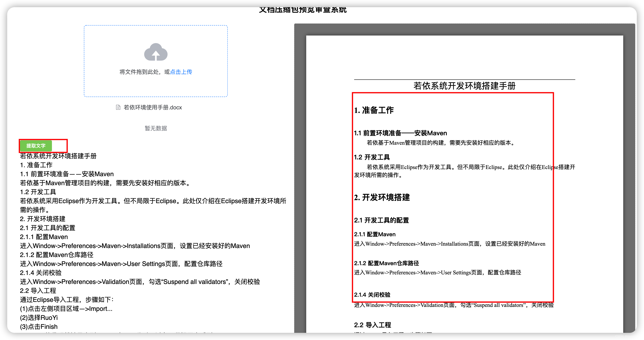644x340 pixels.
Task: Select the uploaded file 若依环境使用手册.docx
Action: (x=152, y=107)
